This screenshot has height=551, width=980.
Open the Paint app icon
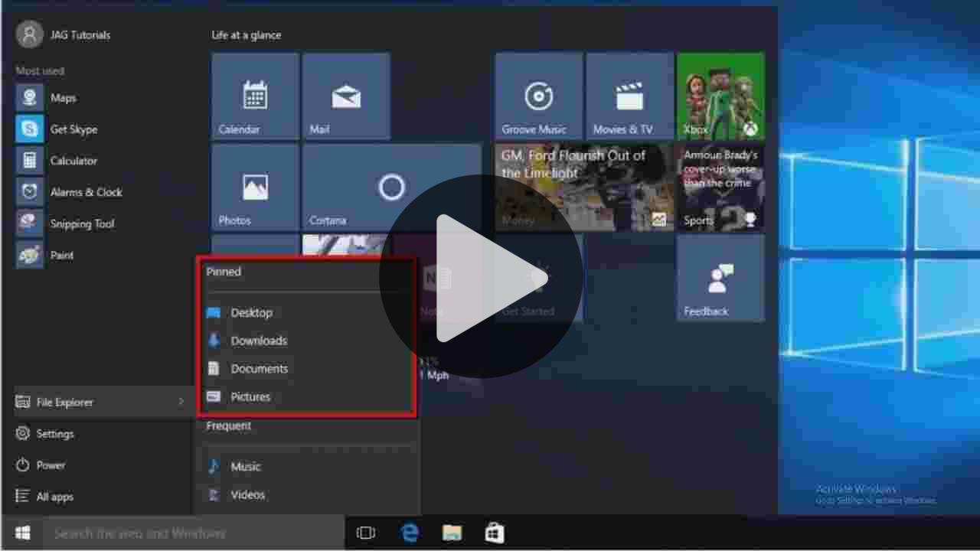30,255
